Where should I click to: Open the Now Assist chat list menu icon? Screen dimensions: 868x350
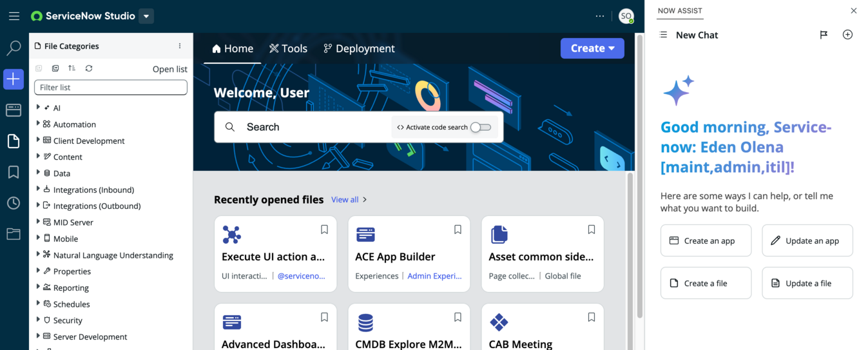tap(664, 35)
